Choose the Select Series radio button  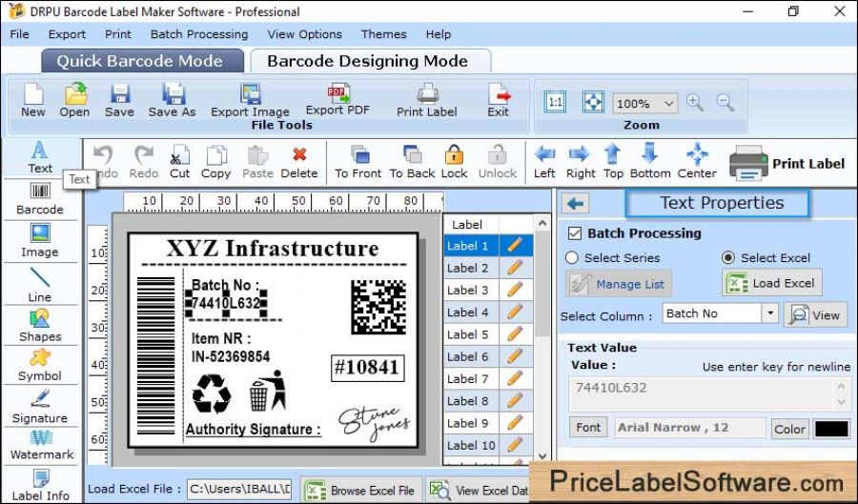572,257
